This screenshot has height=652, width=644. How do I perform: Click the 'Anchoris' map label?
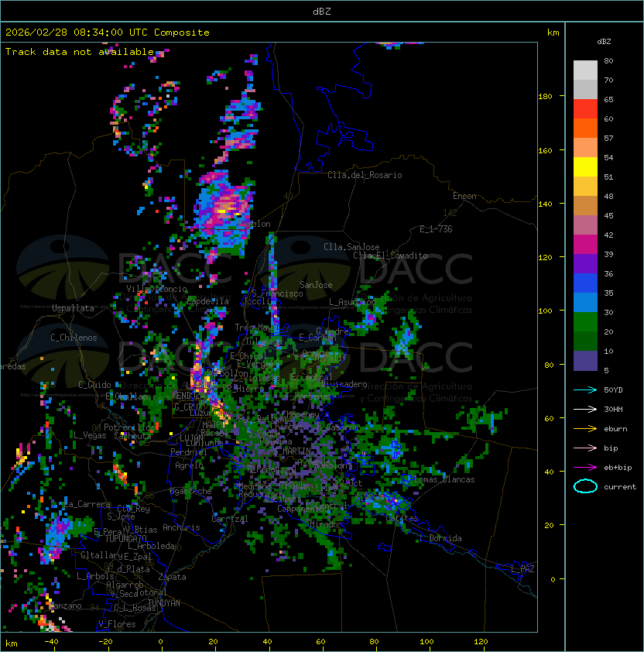pos(181,527)
